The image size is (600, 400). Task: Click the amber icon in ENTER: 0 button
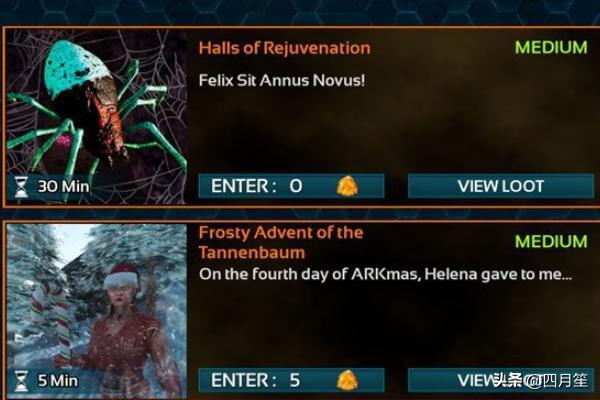[x=347, y=186]
